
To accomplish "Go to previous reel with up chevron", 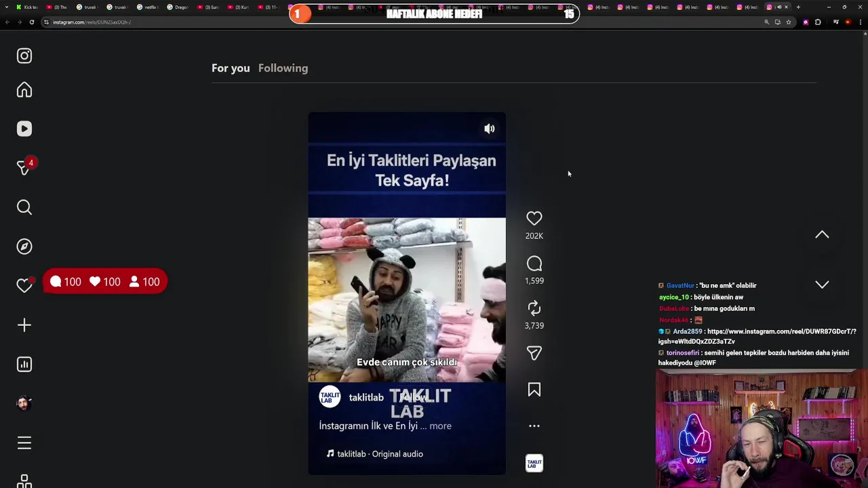I will (x=822, y=235).
